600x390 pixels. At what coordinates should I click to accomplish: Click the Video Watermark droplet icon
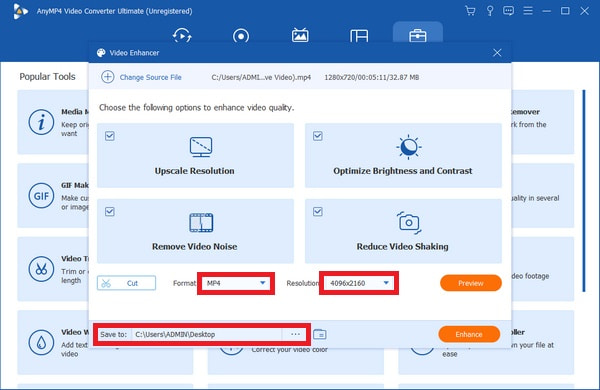coord(41,343)
